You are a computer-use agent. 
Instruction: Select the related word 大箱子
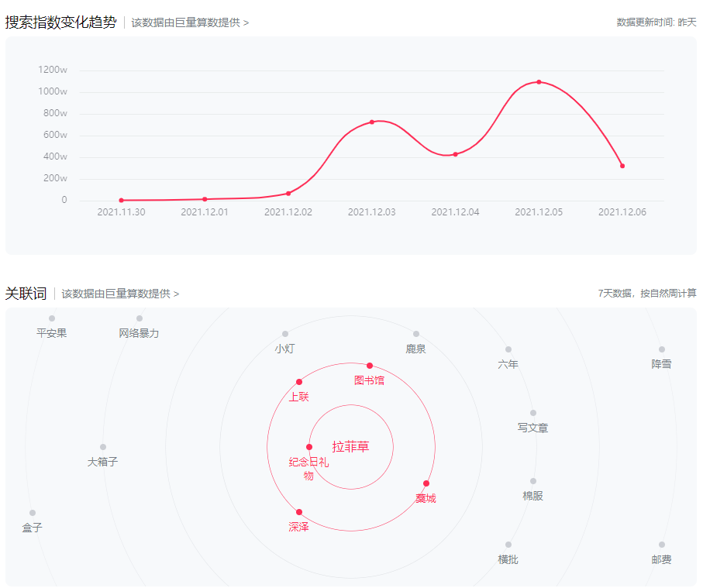[102, 462]
